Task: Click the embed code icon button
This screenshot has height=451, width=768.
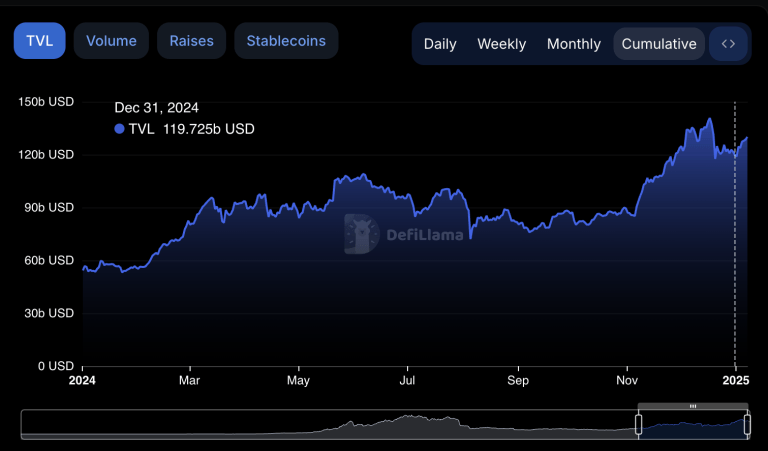Action: tap(728, 44)
